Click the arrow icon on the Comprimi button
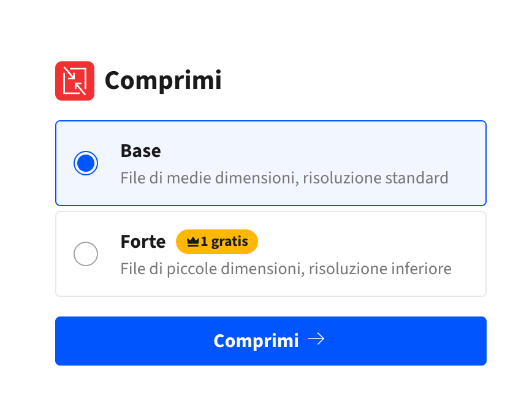The image size is (532, 395). [x=316, y=340]
